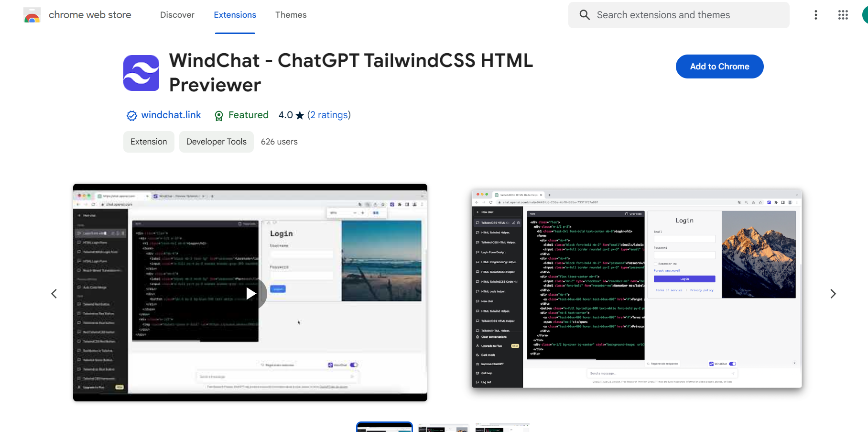Click the WindChat extension logo
This screenshot has width=868, height=432.
click(141, 73)
